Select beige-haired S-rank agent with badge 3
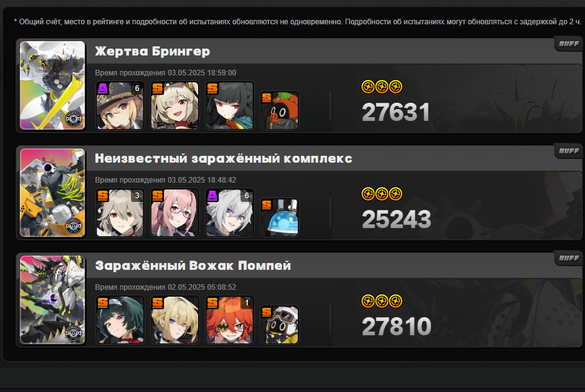The width and height of the screenshot is (585, 392). click(x=120, y=213)
